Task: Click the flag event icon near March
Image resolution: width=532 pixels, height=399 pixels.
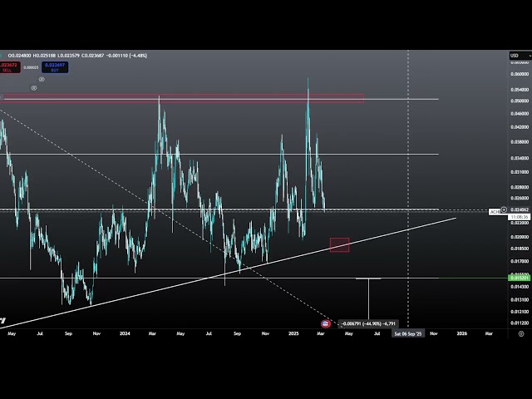Action: pos(326,323)
